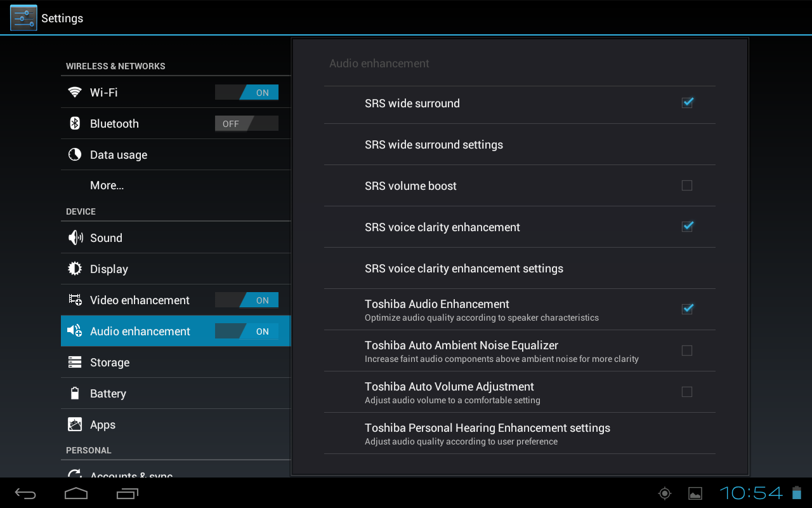
Task: Check Toshiba Auto Volume Adjustment box
Action: (687, 392)
